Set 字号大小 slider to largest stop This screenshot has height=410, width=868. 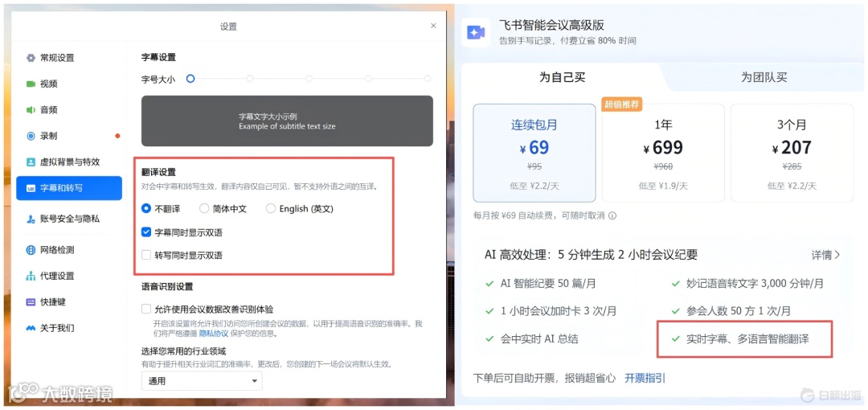pos(428,80)
